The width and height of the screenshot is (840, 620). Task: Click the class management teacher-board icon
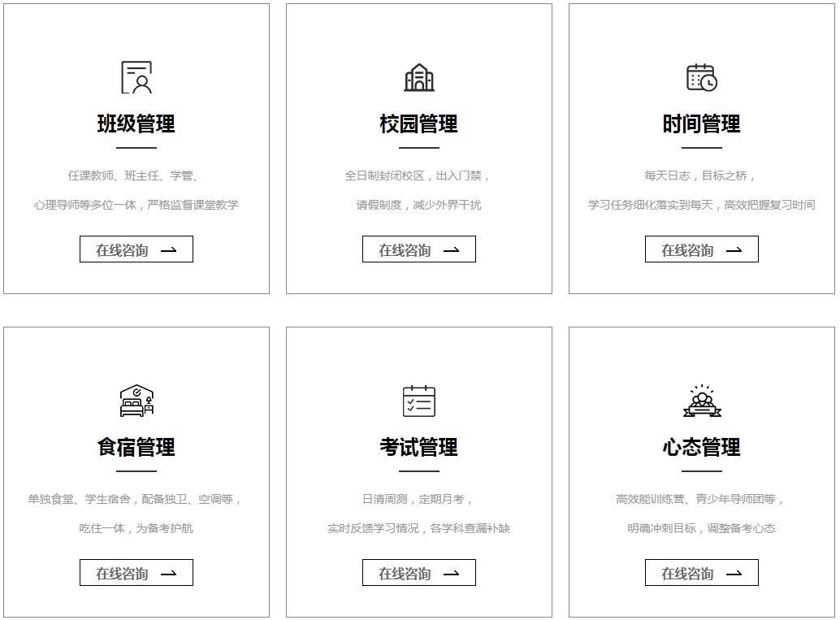(136, 77)
